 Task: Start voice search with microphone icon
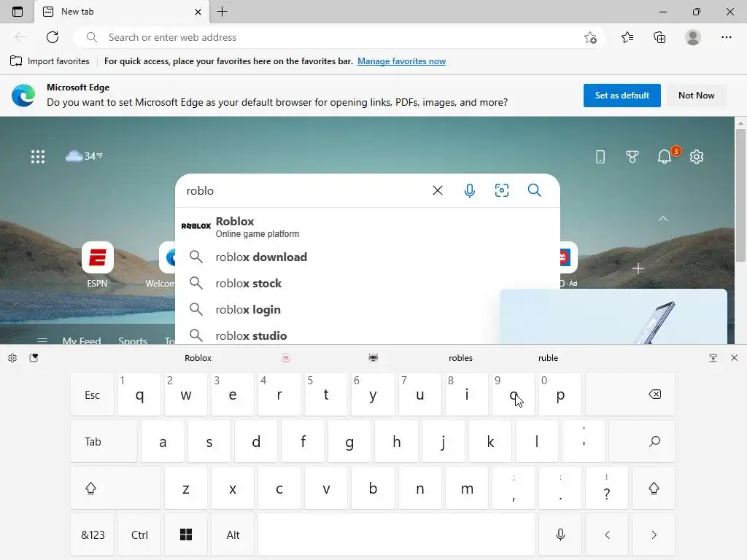click(x=469, y=190)
